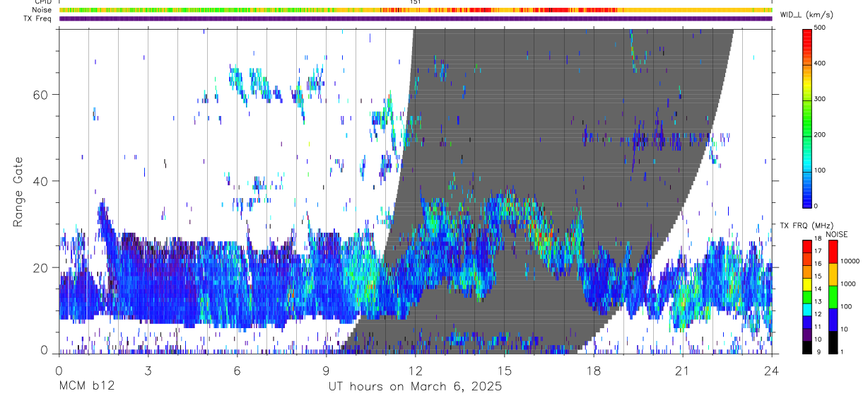Click the NOISE color scale bar

833,296
